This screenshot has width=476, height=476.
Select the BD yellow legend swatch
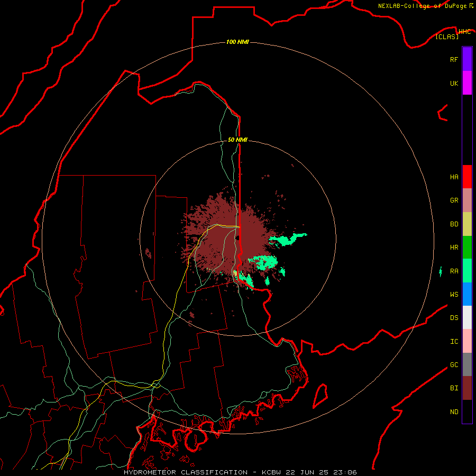coord(467,224)
